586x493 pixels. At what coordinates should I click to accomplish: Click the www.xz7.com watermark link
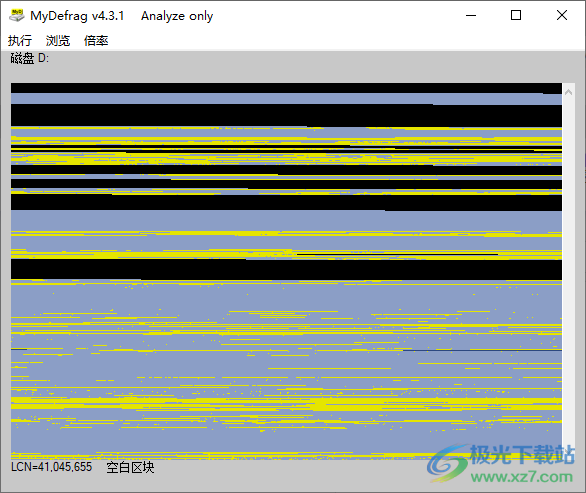tap(522, 477)
